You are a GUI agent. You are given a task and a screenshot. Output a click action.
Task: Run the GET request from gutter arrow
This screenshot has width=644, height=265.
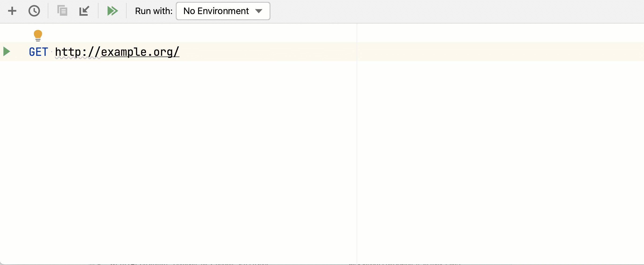7,52
